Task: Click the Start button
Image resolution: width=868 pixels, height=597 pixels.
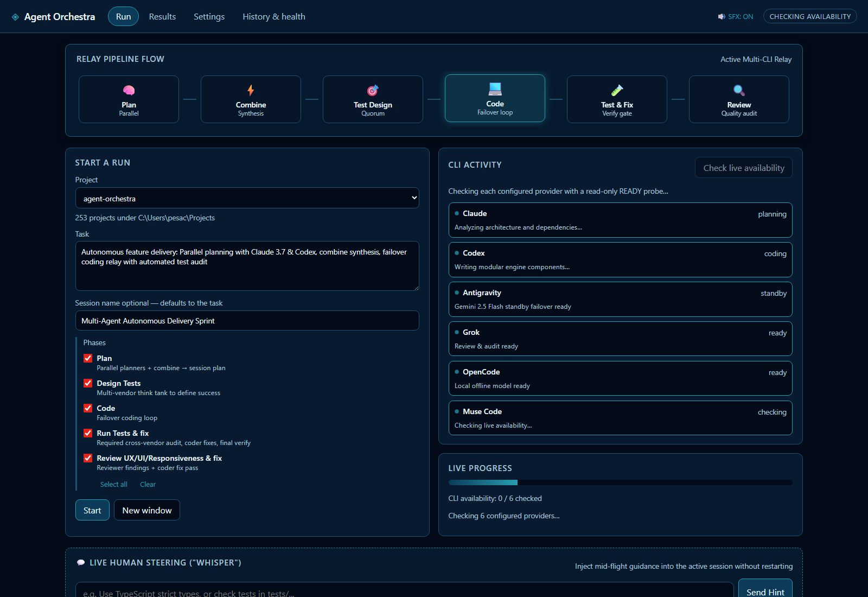Action: click(x=92, y=510)
